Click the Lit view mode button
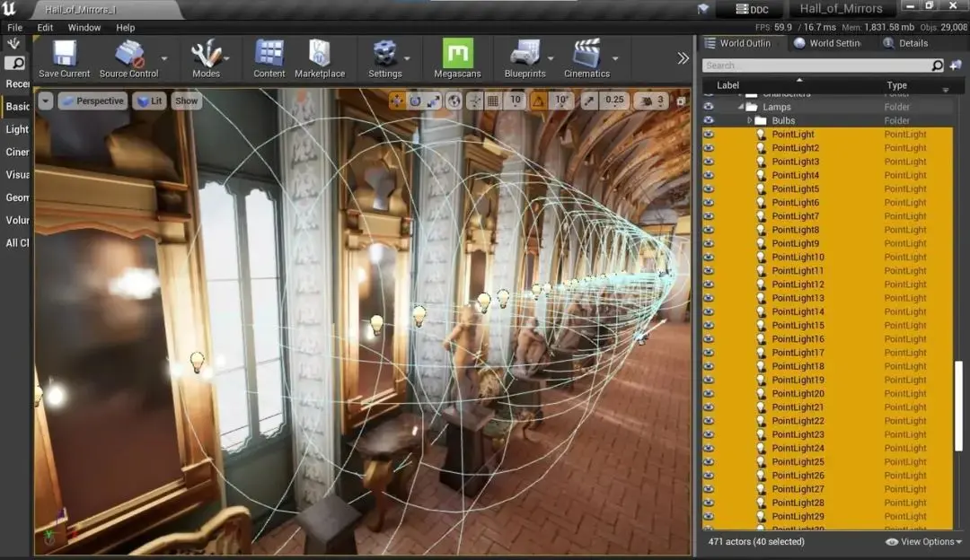The height and width of the screenshot is (560, 970). 150,101
